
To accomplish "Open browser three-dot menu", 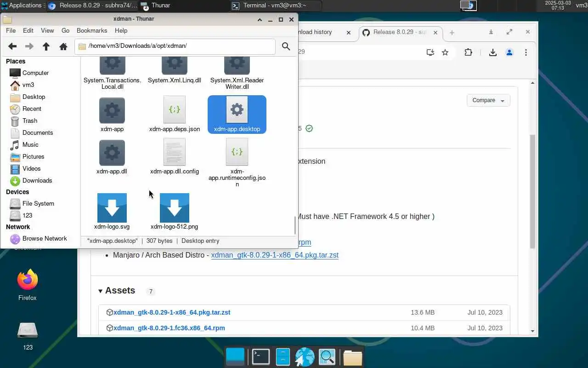I will coord(526,52).
